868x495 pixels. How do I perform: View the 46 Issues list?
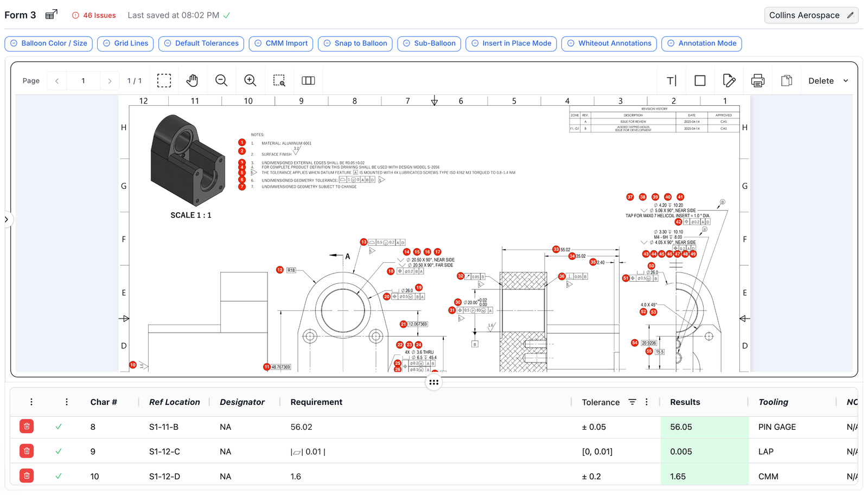[x=93, y=15]
